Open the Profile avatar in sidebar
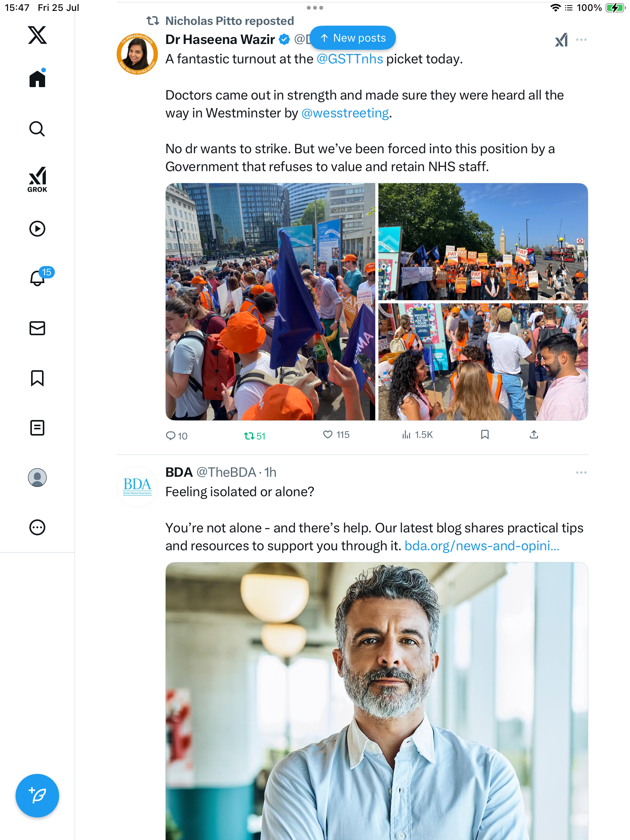630x840 pixels. pos(37,478)
